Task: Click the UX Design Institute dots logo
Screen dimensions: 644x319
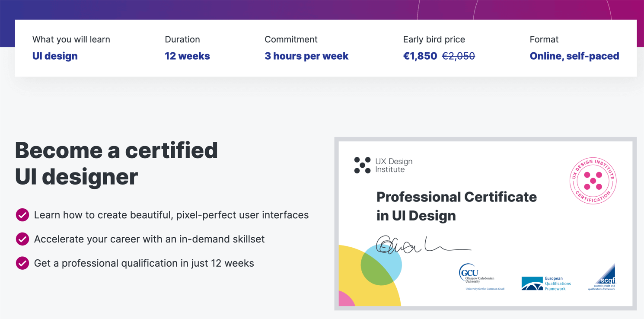Action: pos(362,166)
